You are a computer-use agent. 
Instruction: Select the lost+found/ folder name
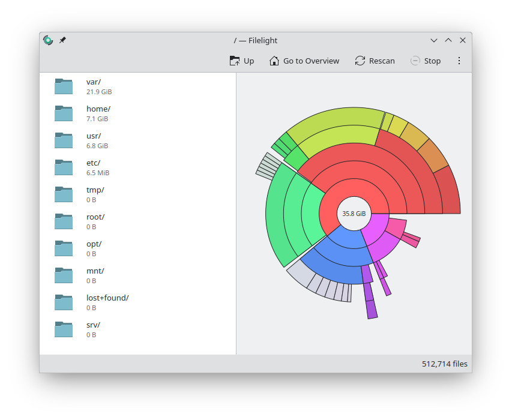[107, 298]
